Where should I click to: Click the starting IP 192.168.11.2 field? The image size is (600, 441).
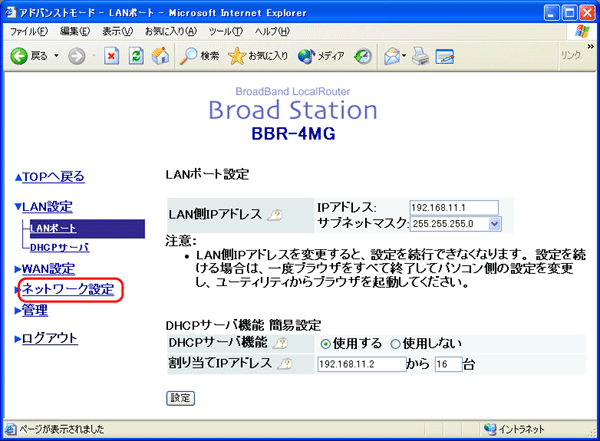(362, 364)
